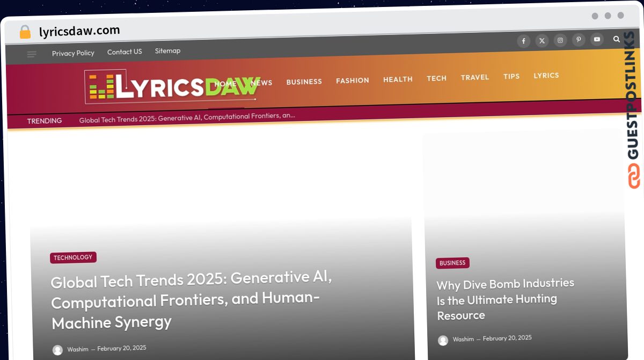This screenshot has height=360, width=644.
Task: Open the Pinterest social icon
Action: tap(579, 40)
